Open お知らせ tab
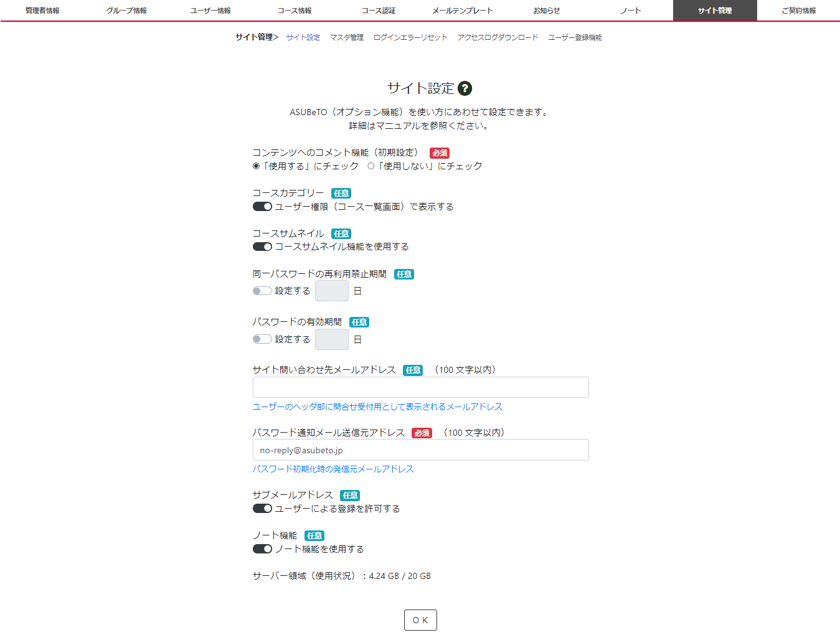Image resolution: width=840 pixels, height=640 pixels. coord(547,11)
